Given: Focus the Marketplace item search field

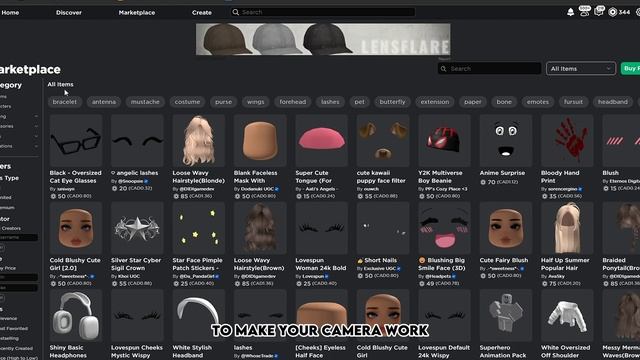Looking at the screenshot, I should [489, 69].
